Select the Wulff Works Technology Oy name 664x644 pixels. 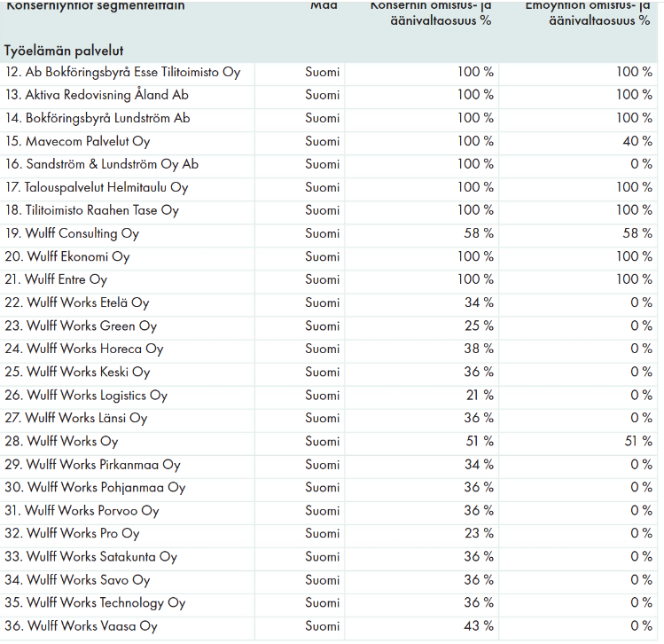point(96,602)
